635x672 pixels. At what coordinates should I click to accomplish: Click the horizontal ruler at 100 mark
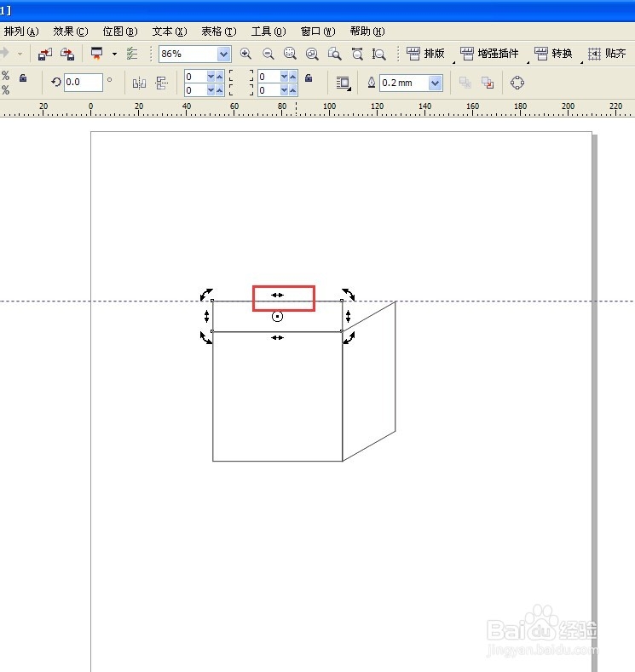click(329, 108)
